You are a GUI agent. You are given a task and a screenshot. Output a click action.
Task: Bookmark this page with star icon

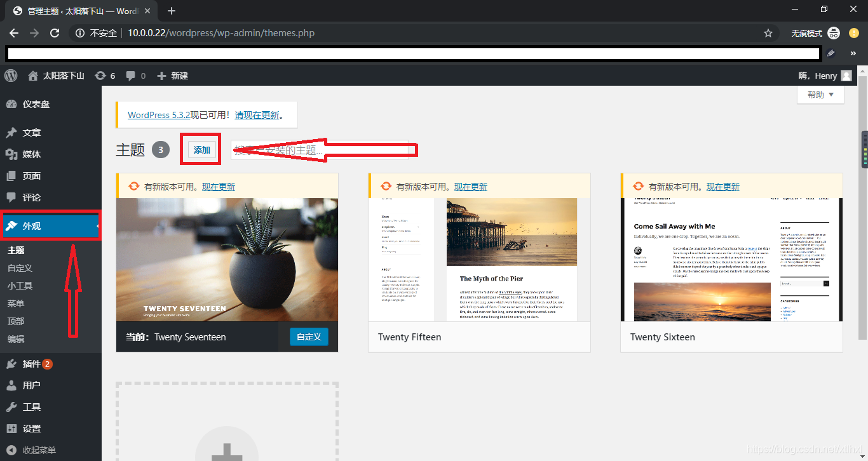click(768, 33)
